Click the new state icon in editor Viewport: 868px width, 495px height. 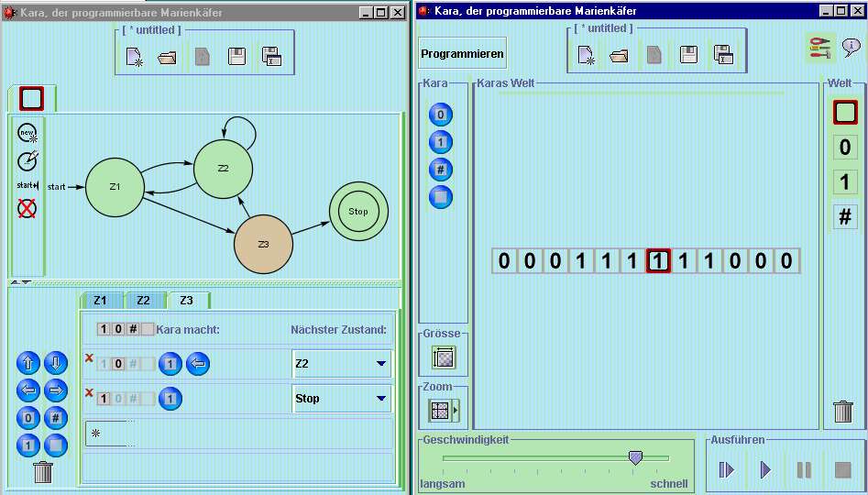[28, 134]
